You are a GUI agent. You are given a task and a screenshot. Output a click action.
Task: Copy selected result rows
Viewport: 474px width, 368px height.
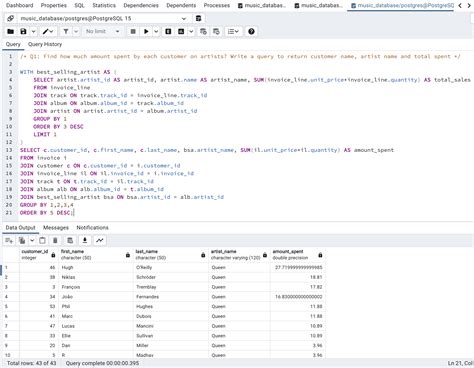(x=22, y=240)
